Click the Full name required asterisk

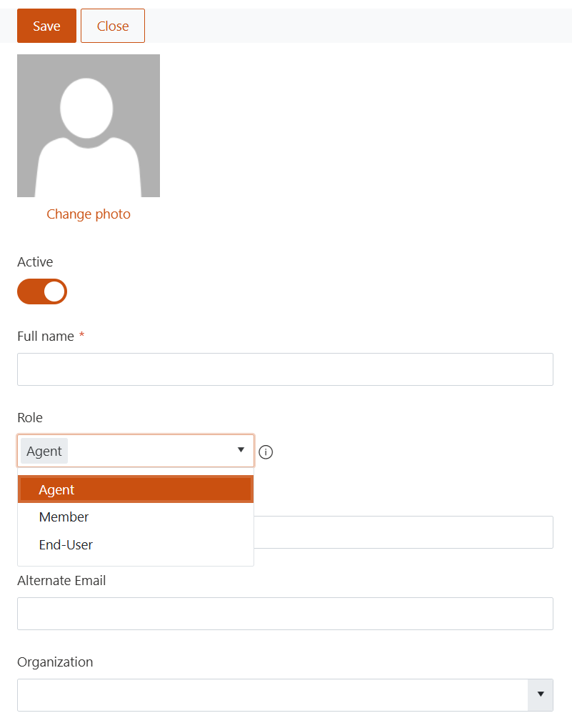81,336
